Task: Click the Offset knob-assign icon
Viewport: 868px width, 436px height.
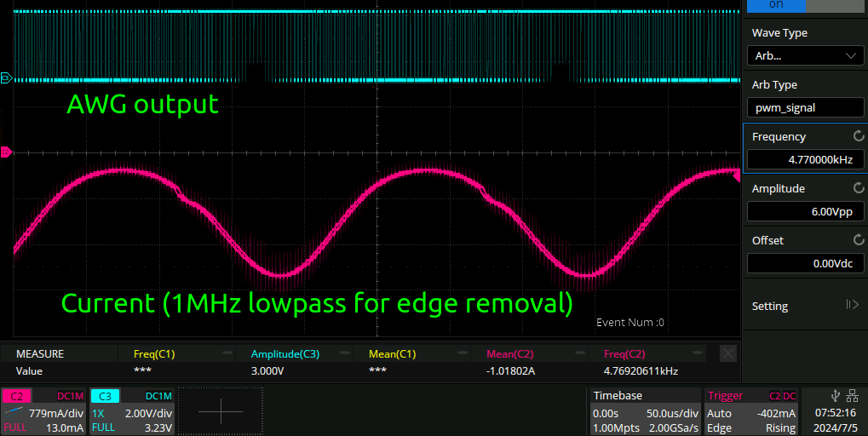Action: click(859, 240)
